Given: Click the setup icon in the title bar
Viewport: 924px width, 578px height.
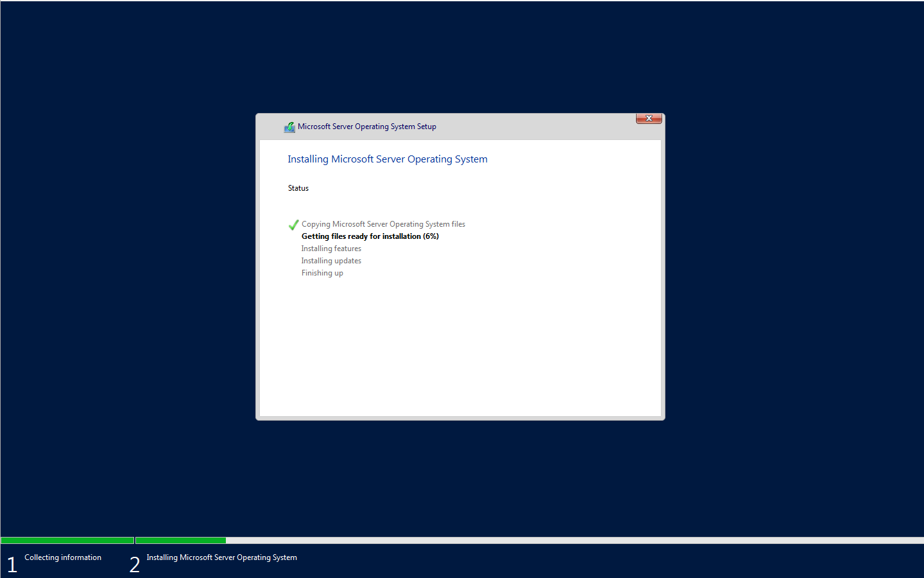Looking at the screenshot, I should coord(289,127).
